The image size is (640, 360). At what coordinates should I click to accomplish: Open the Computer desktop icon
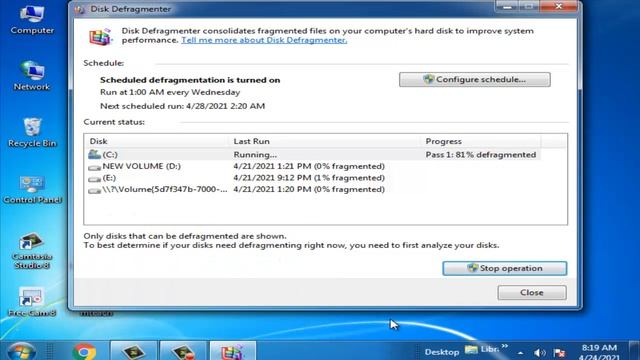click(x=32, y=20)
